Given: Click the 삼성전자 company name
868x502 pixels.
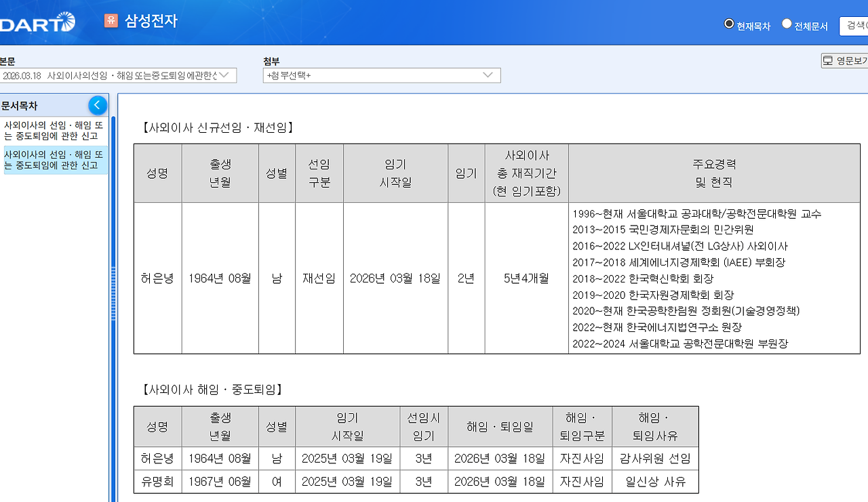Looking at the screenshot, I should [x=151, y=21].
